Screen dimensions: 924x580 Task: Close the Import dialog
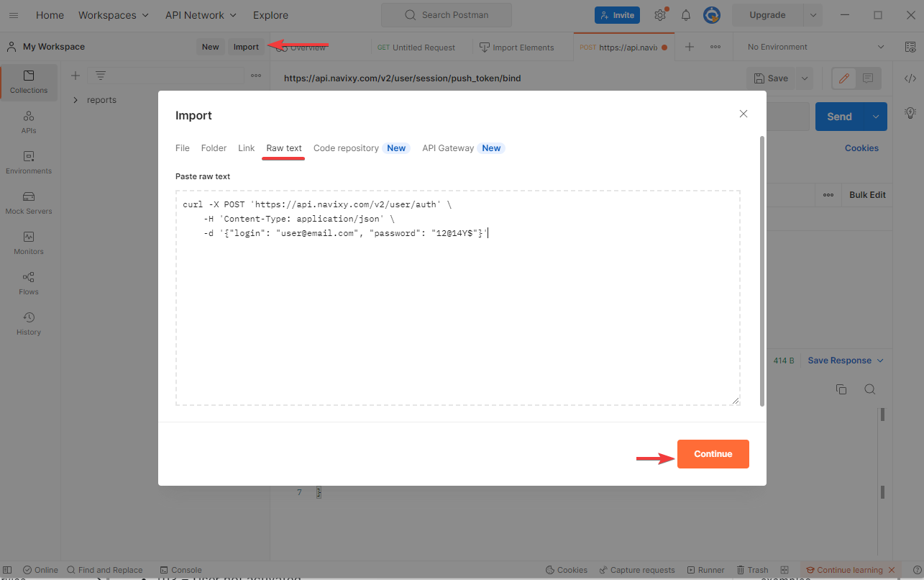point(744,114)
